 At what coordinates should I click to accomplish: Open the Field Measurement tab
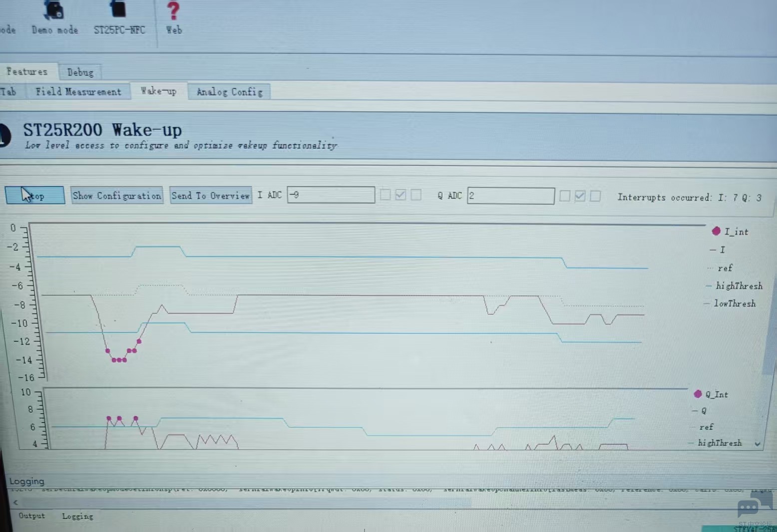78,92
